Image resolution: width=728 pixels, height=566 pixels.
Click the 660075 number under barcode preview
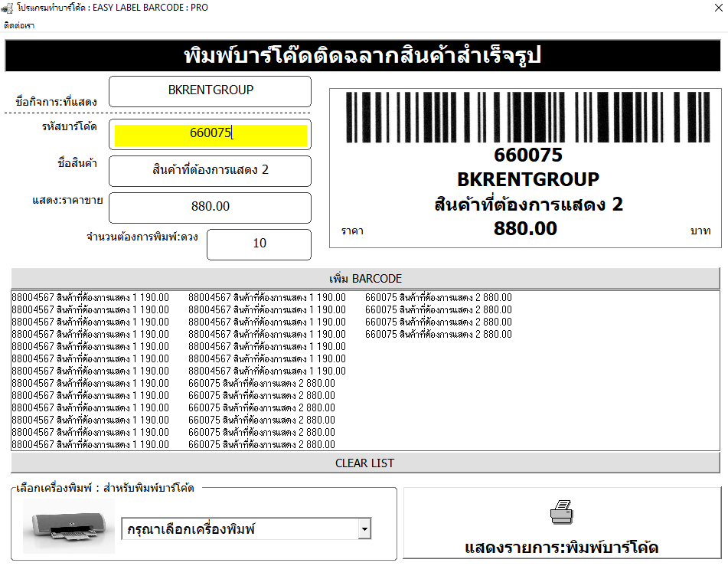(528, 155)
